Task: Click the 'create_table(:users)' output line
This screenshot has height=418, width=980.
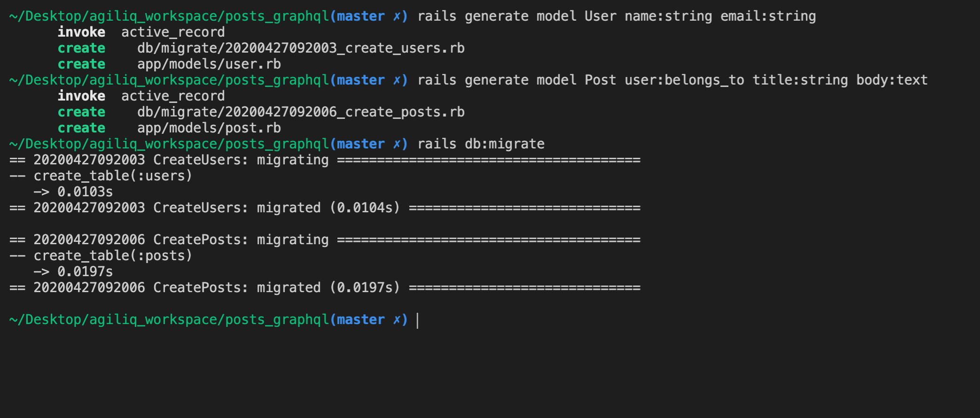Action: click(x=113, y=176)
